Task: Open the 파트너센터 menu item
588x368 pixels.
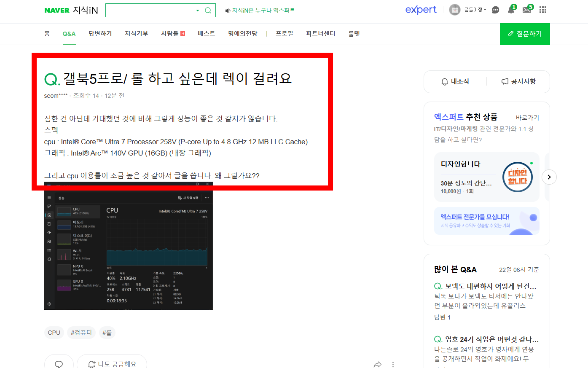Action: pos(321,34)
